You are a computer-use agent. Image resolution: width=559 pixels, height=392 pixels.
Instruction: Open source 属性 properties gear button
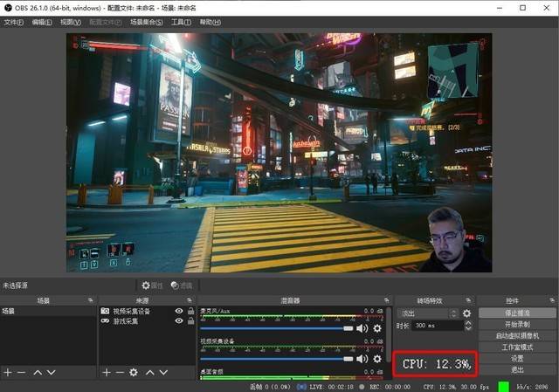[152, 285]
